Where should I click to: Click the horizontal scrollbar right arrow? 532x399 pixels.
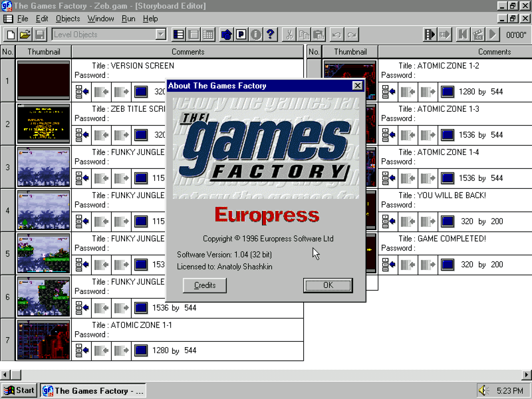click(527, 375)
